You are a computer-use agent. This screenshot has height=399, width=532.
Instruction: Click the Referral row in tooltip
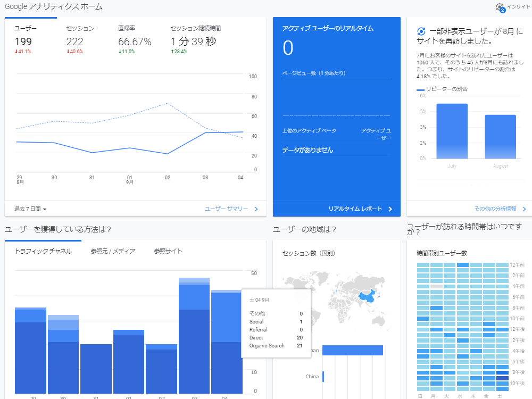(276, 329)
